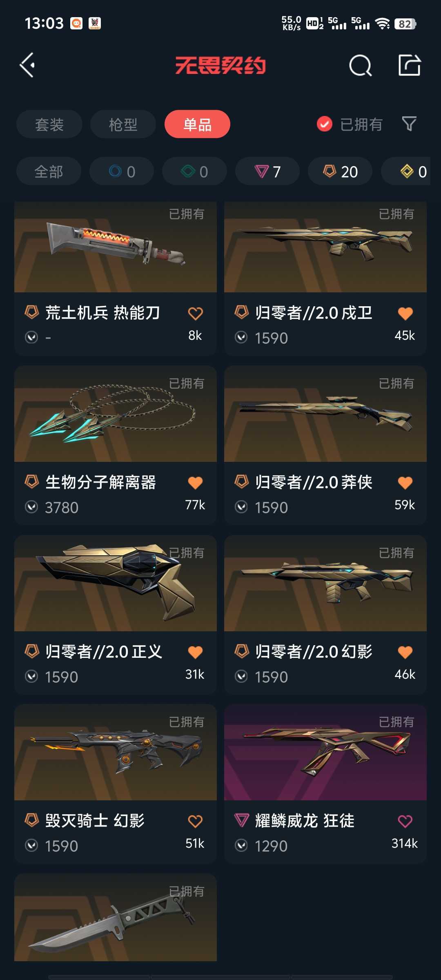Screen dimensions: 441x980
Task: Like 荒土机兵 热能刀 heart icon
Action: [195, 314]
